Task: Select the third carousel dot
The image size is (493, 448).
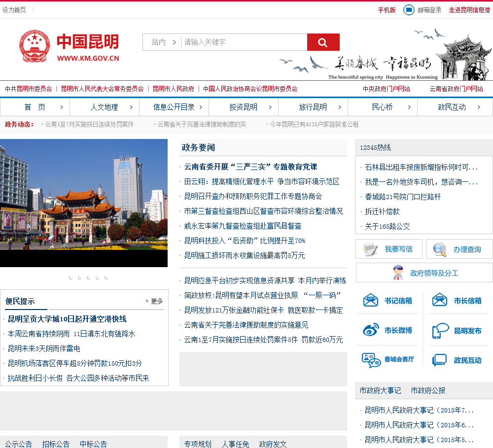Action: 89,277
